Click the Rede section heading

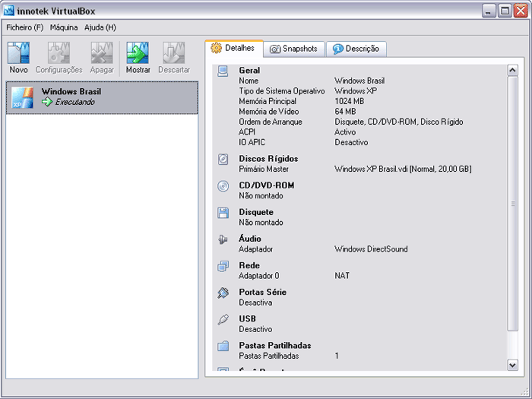tap(249, 265)
